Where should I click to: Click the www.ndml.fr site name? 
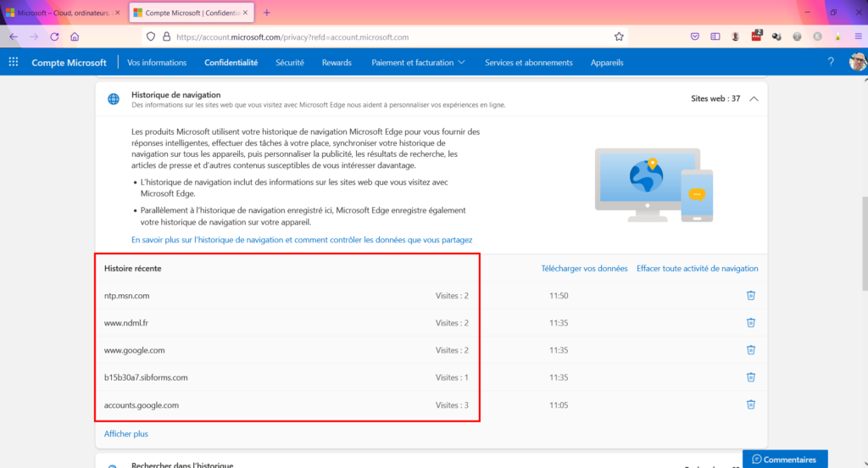click(x=126, y=323)
